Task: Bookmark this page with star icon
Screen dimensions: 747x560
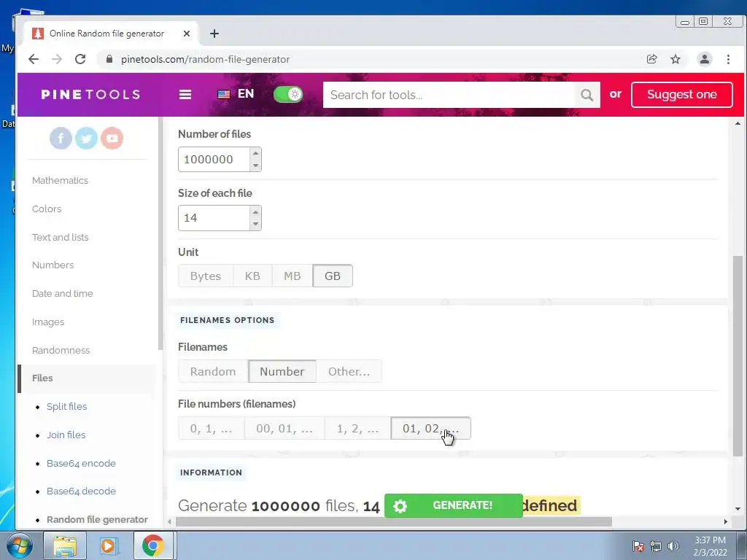Action: (x=675, y=59)
